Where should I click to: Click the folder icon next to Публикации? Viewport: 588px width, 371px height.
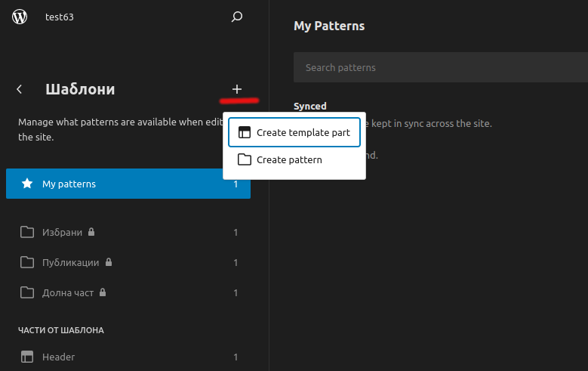point(27,262)
